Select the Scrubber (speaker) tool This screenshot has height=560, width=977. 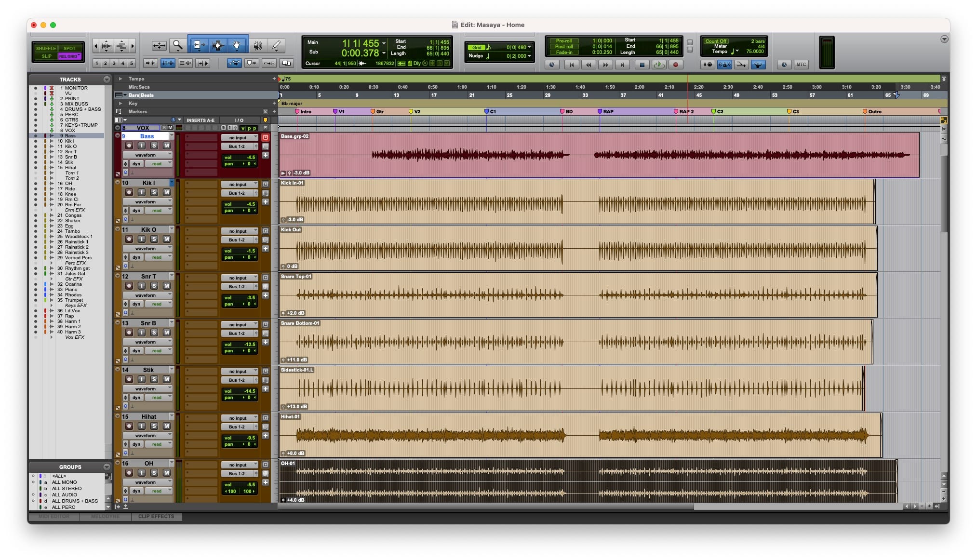(258, 45)
